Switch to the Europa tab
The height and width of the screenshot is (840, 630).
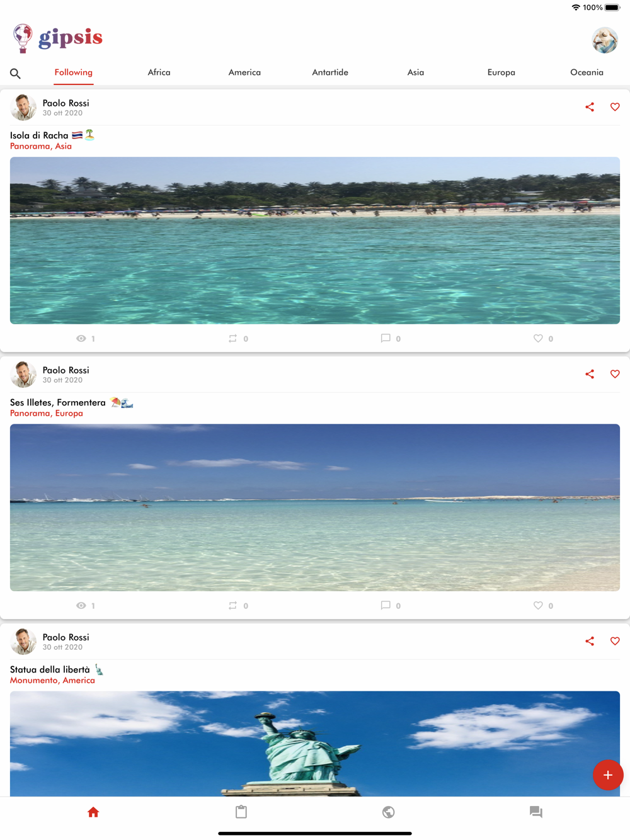[501, 72]
